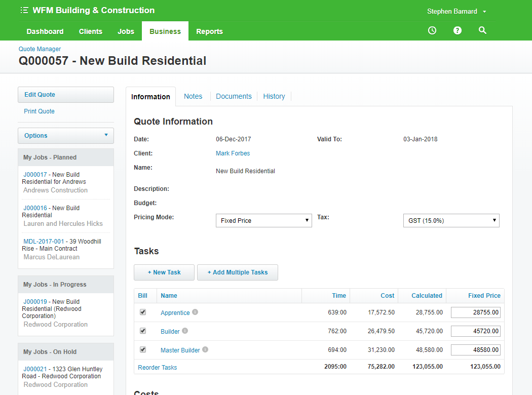Open the navigation menu list icon
Viewport: 532px width, 395px height.
pyautogui.click(x=24, y=11)
